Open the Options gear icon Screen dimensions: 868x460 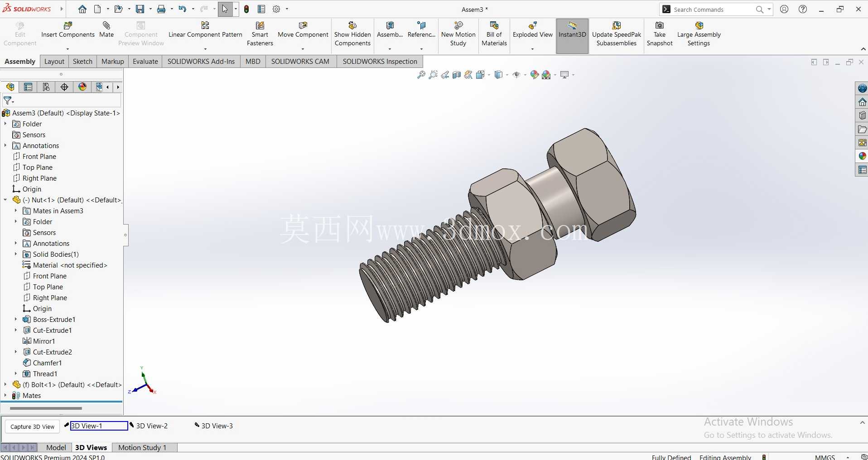276,9
